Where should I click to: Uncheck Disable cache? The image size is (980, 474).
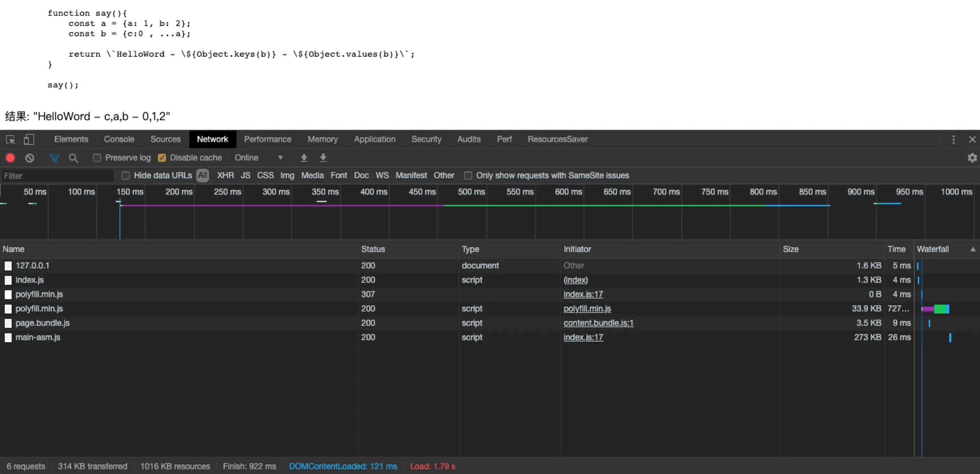point(162,158)
